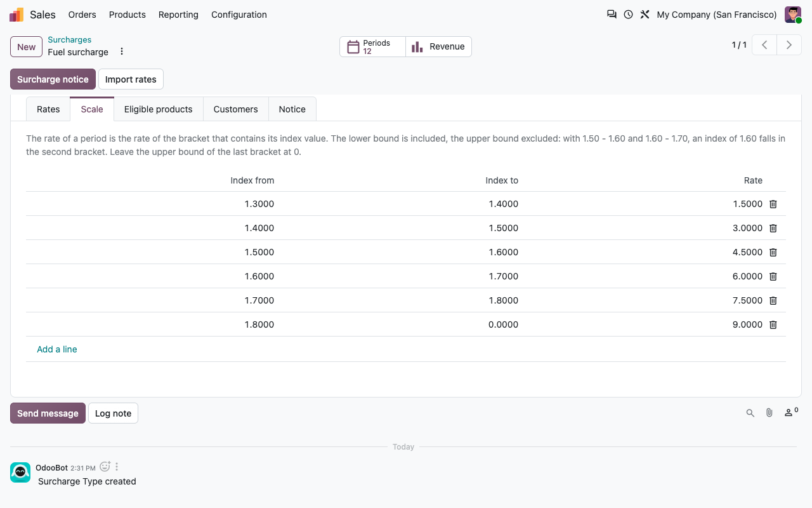
Task: Open the developer tools icon
Action: coord(645,15)
